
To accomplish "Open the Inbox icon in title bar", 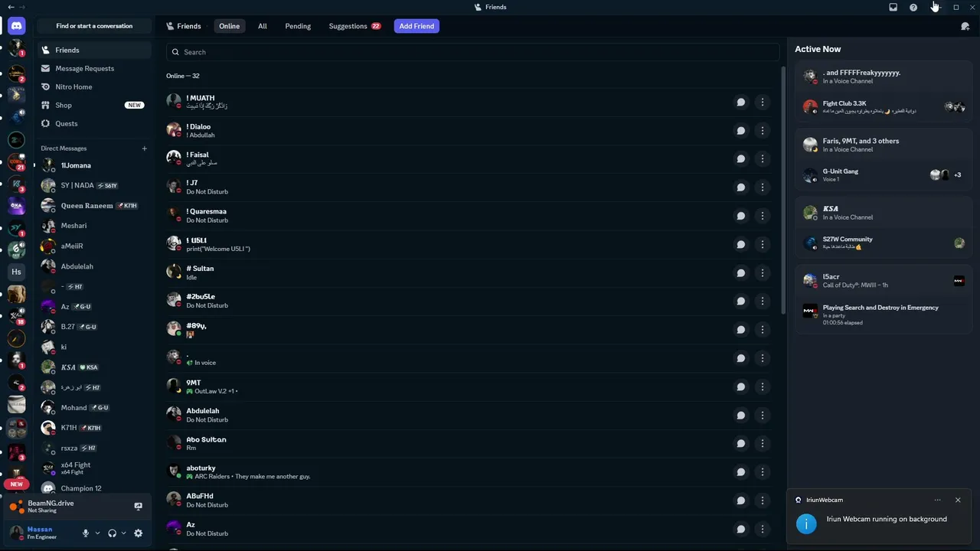I will tap(893, 7).
